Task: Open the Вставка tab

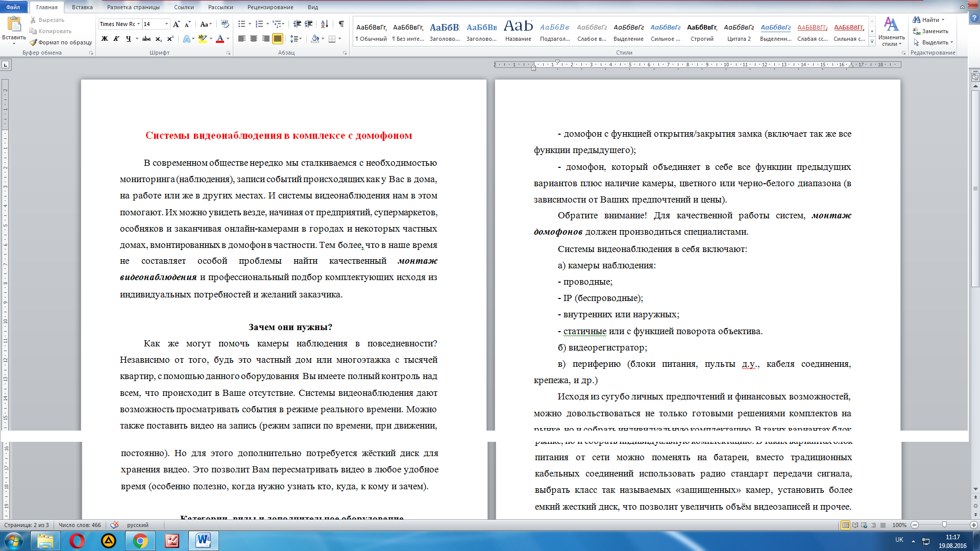Action: click(x=82, y=7)
